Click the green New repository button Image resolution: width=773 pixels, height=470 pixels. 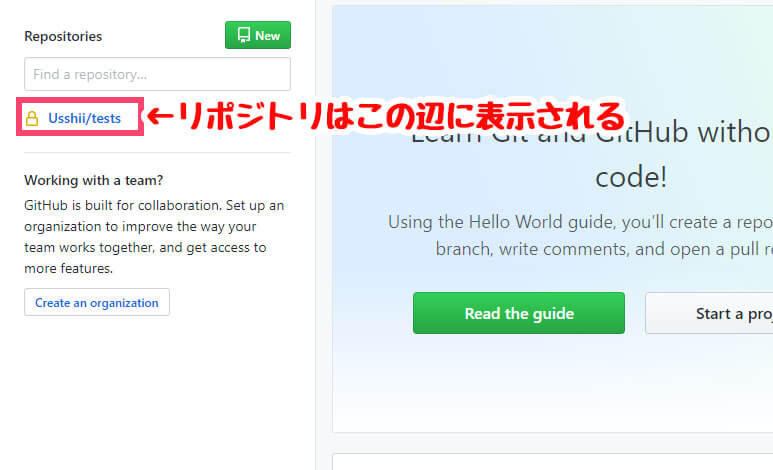tap(258, 35)
